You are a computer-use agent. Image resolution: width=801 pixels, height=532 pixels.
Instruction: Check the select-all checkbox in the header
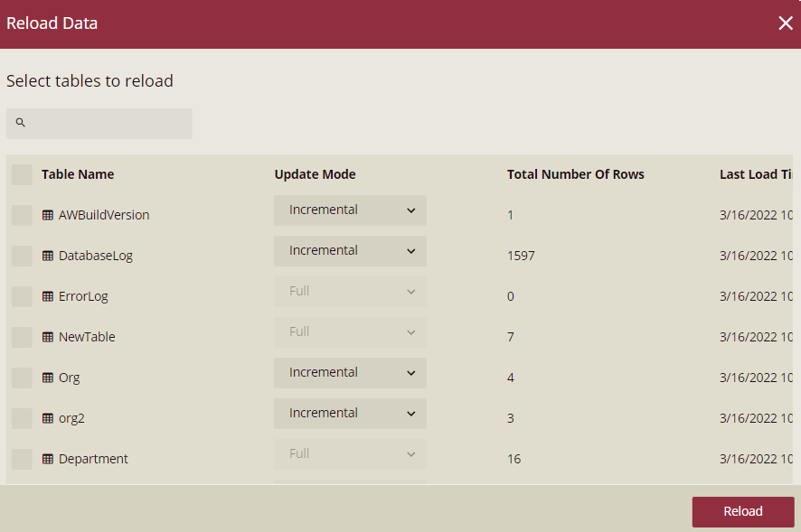coord(22,174)
